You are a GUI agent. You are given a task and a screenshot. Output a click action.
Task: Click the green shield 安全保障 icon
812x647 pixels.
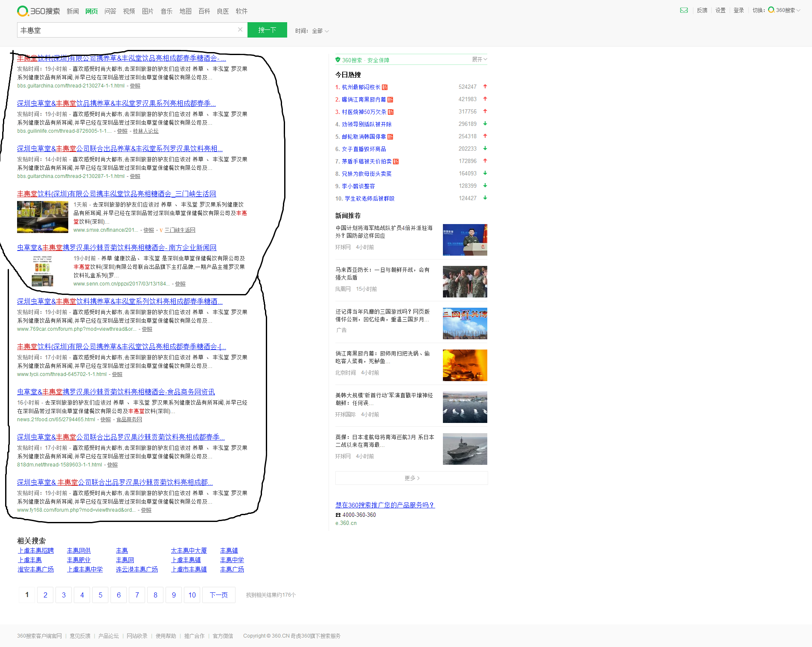[338, 60]
